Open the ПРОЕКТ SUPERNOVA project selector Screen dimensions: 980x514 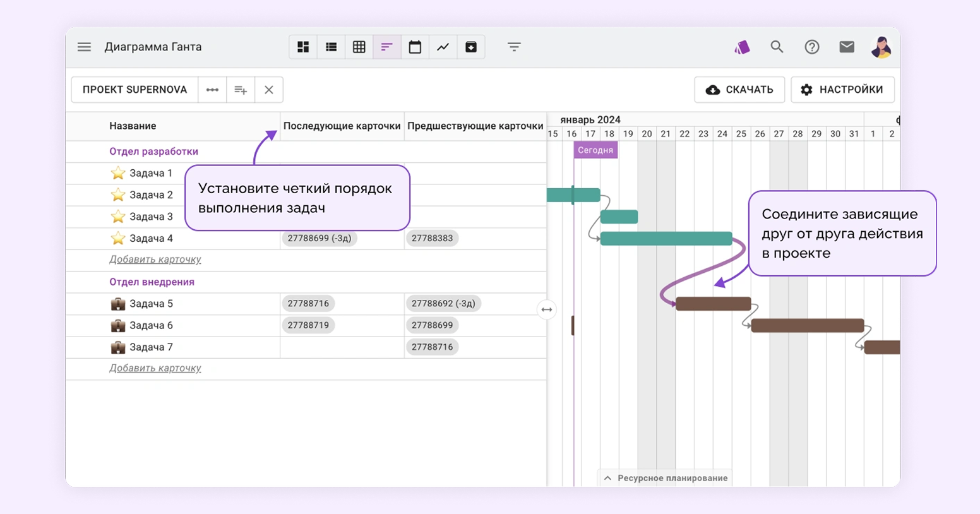(x=134, y=90)
